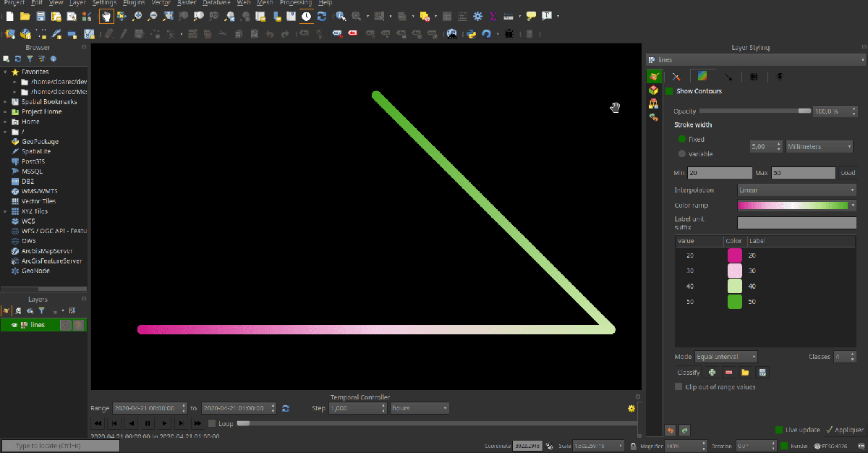The width and height of the screenshot is (868, 453).
Task: Click the Classify button
Action: pyautogui.click(x=688, y=373)
